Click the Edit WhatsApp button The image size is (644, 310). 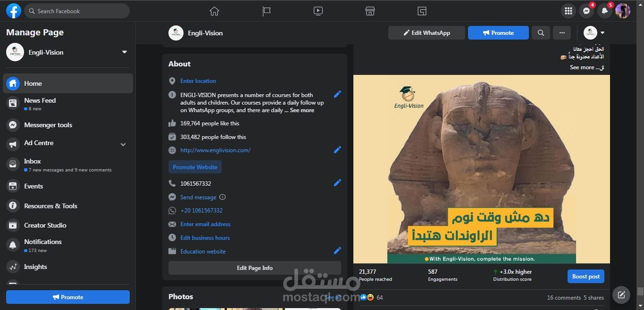(x=427, y=33)
